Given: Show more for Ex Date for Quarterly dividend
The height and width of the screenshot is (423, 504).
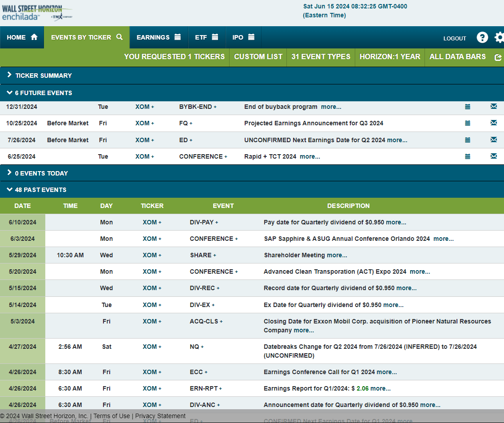Looking at the screenshot, I should click(393, 305).
